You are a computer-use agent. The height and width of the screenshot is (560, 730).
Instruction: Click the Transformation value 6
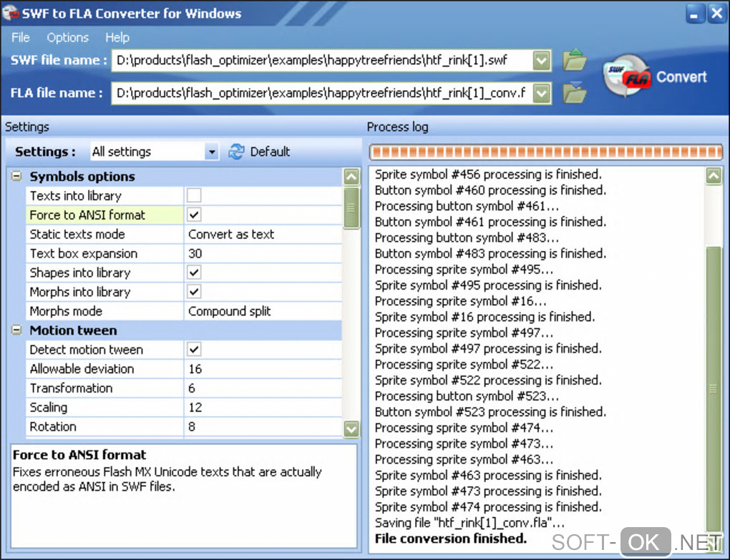click(263, 388)
